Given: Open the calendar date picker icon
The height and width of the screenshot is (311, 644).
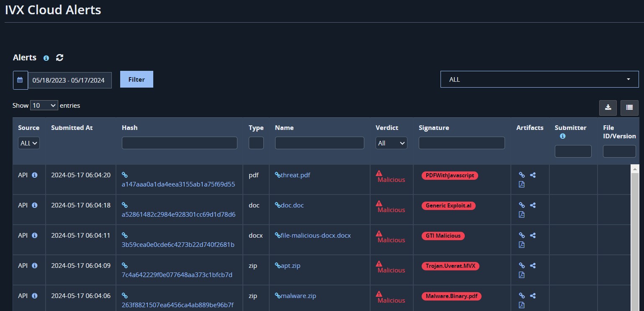Looking at the screenshot, I should point(20,80).
